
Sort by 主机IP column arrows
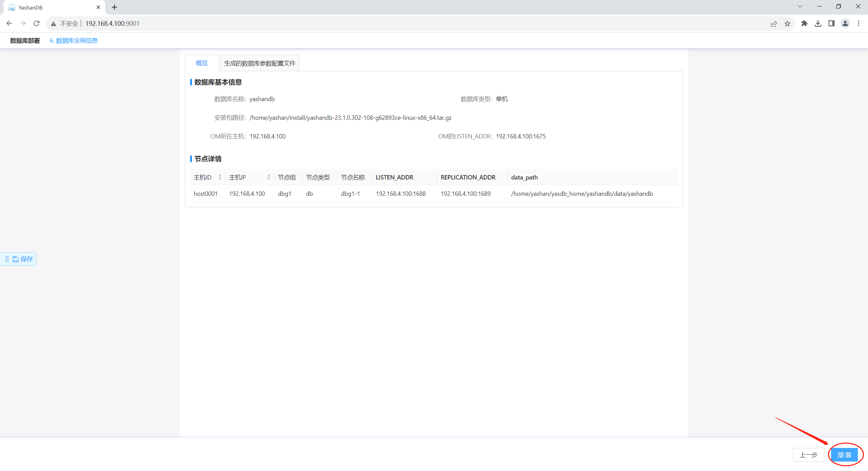click(269, 177)
